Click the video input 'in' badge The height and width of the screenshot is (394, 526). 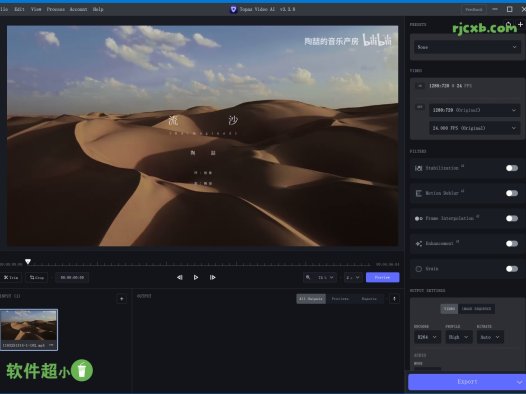coord(420,86)
